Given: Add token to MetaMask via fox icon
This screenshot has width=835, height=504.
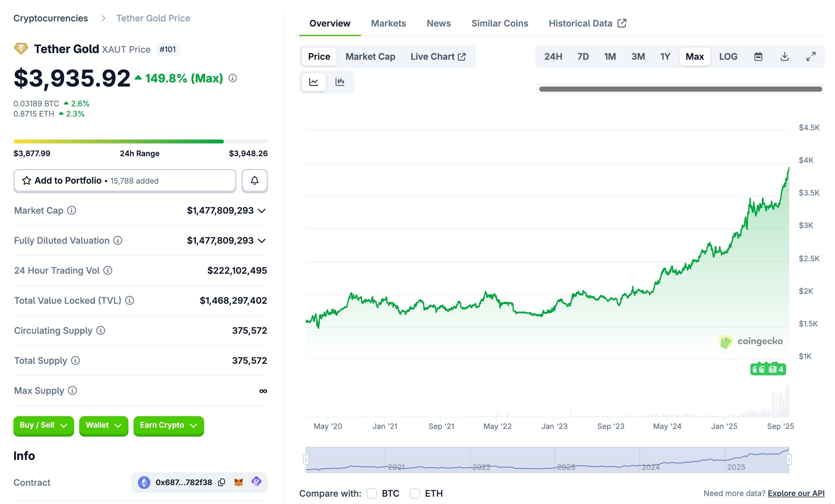Looking at the screenshot, I should click(239, 482).
